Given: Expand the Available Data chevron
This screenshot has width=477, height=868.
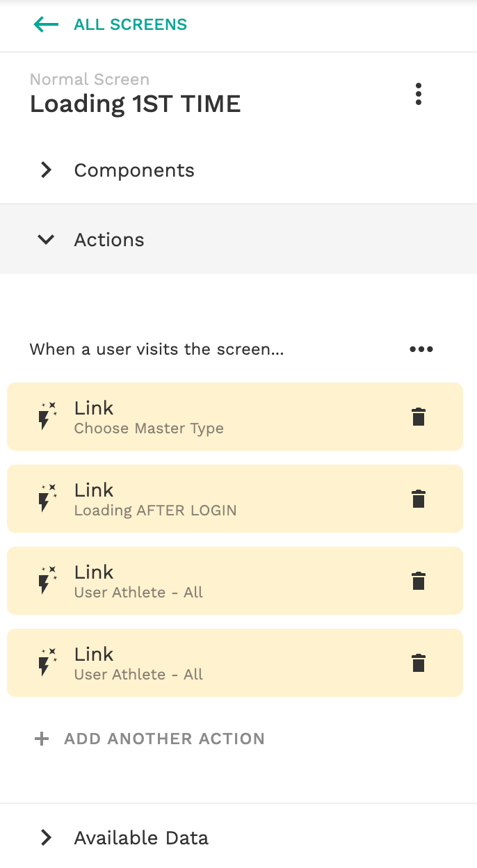Looking at the screenshot, I should point(46,837).
